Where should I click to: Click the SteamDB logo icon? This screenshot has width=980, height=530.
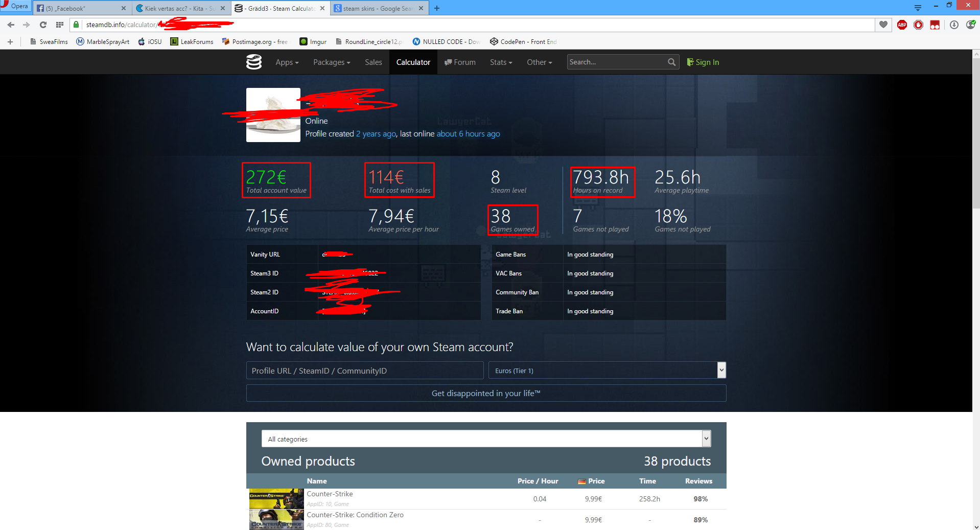(x=254, y=62)
